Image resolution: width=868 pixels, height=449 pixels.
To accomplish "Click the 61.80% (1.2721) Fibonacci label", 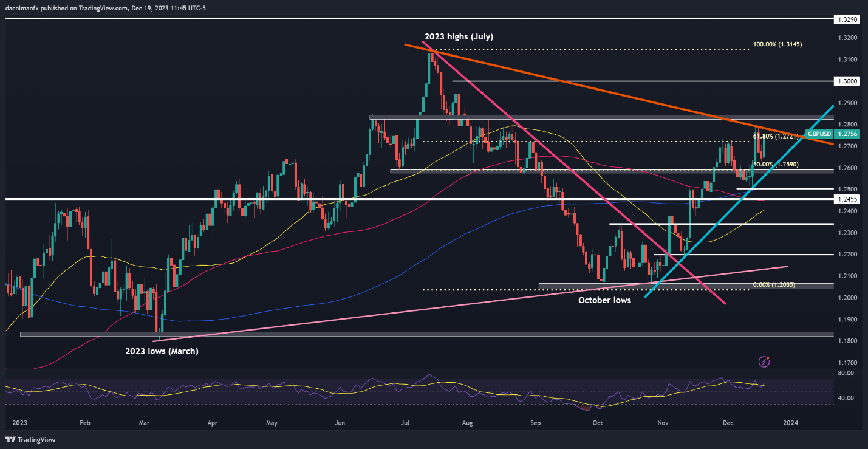I will click(x=775, y=137).
